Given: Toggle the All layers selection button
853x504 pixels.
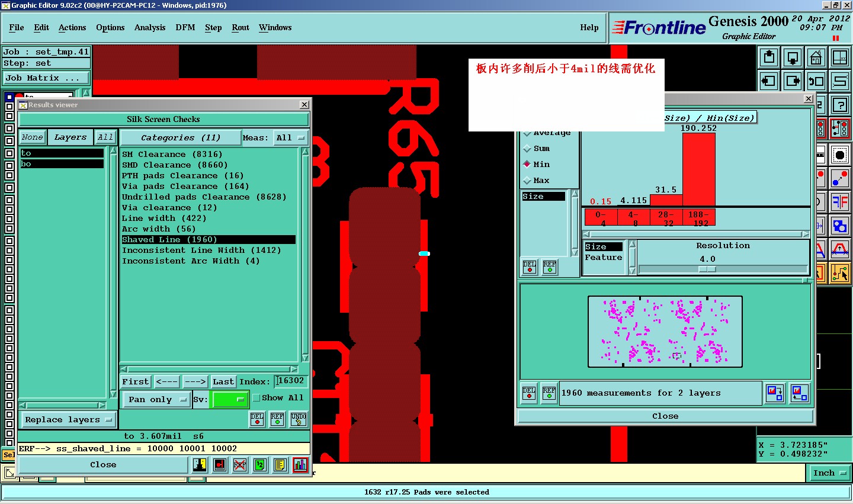Looking at the screenshot, I should pos(105,137).
